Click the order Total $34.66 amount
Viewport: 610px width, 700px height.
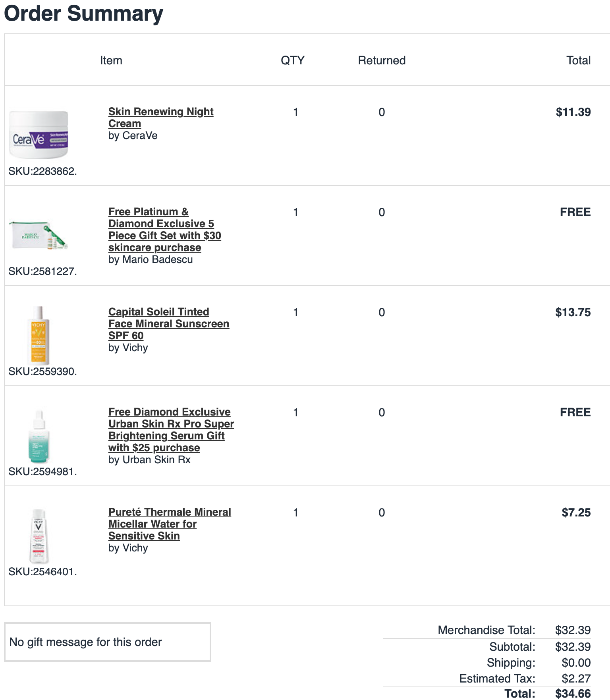(x=573, y=693)
